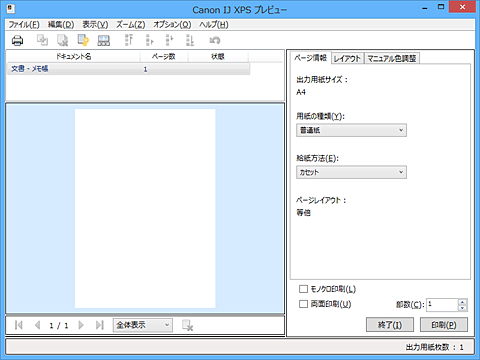
Task: Switch to the マニュアル色調整 tab
Action: point(392,59)
